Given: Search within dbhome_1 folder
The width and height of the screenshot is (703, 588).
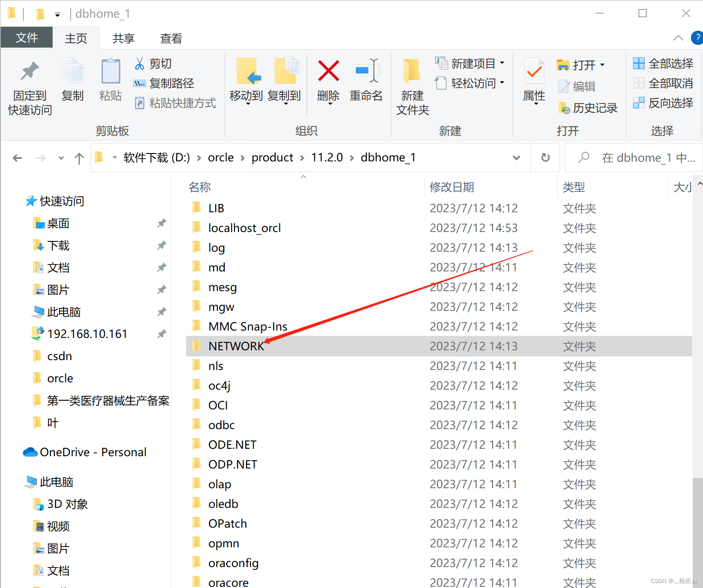Looking at the screenshot, I should point(634,158).
